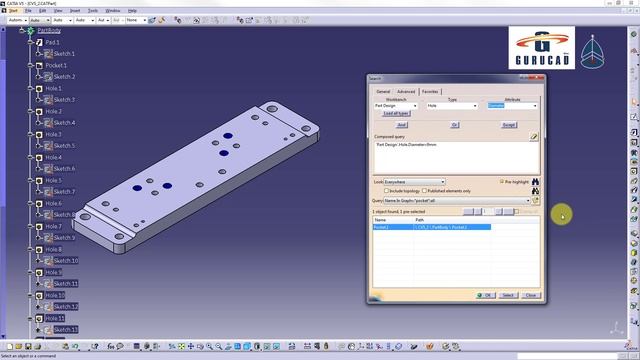The width and height of the screenshot is (640, 360).
Task: Open the Edit menu
Action: pos(42,11)
